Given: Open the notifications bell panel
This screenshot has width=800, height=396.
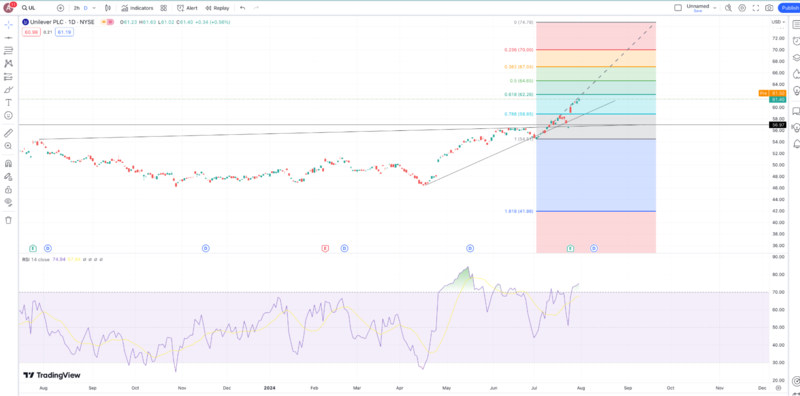Looking at the screenshot, I should (796, 144).
